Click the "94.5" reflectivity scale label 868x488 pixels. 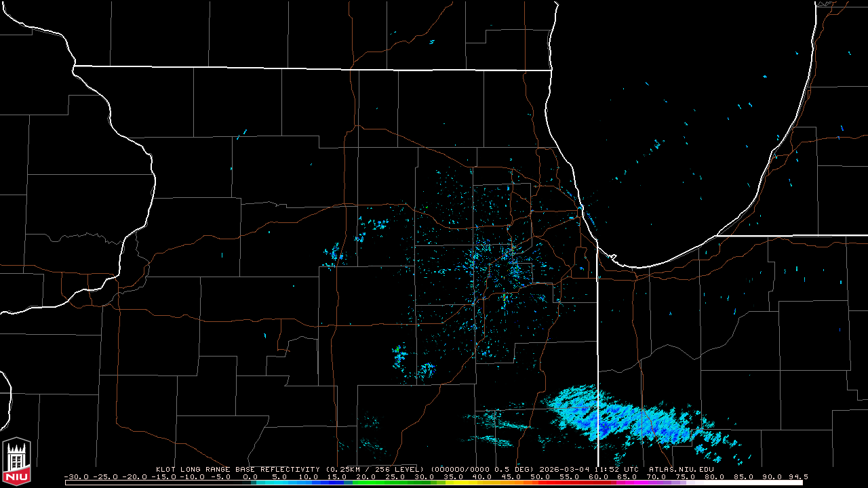pyautogui.click(x=798, y=477)
